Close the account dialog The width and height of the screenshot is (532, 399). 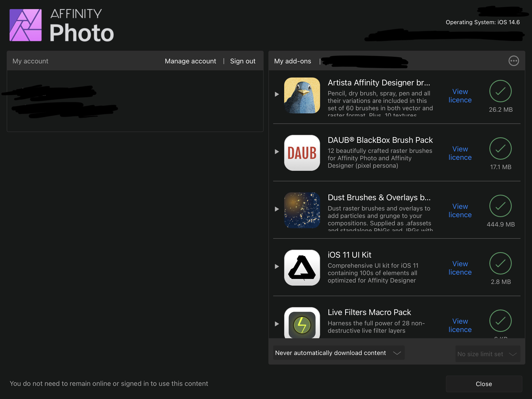pyautogui.click(x=484, y=384)
